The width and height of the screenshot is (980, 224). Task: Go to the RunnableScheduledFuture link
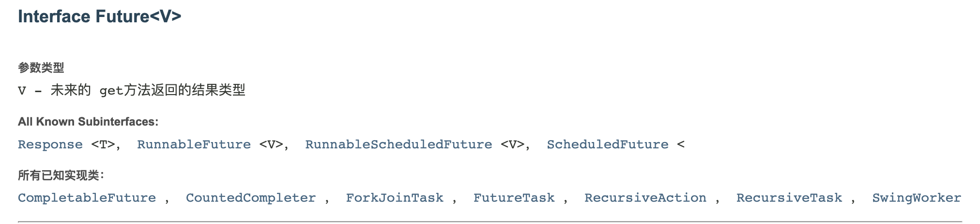398,144
